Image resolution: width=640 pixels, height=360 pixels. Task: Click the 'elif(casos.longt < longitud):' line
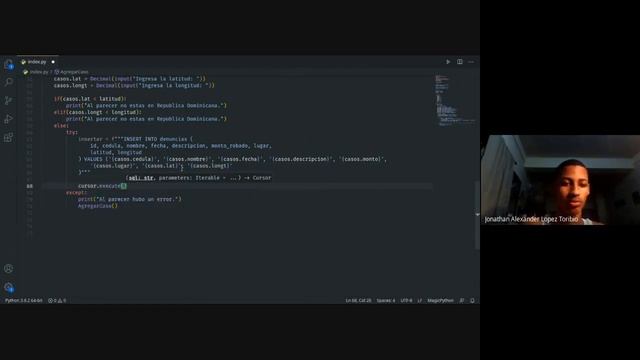(98, 112)
